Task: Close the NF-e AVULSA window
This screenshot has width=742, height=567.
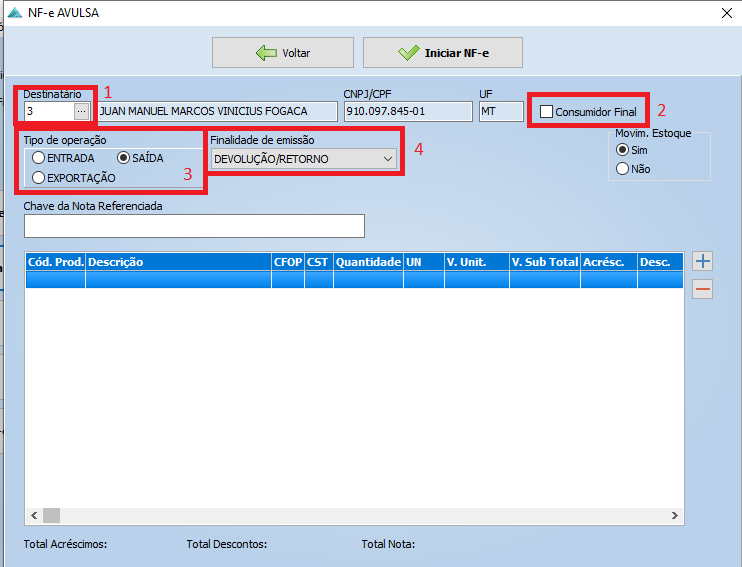Action: 727,13
